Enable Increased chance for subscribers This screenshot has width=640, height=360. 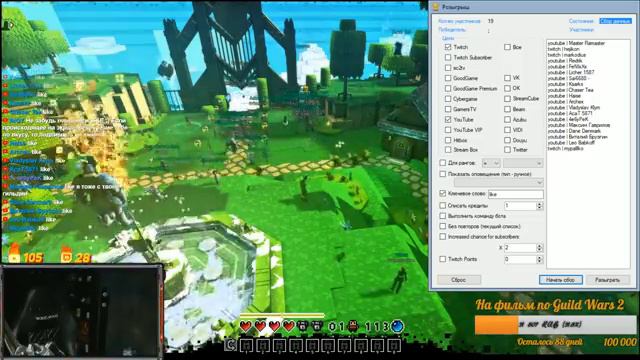443,237
